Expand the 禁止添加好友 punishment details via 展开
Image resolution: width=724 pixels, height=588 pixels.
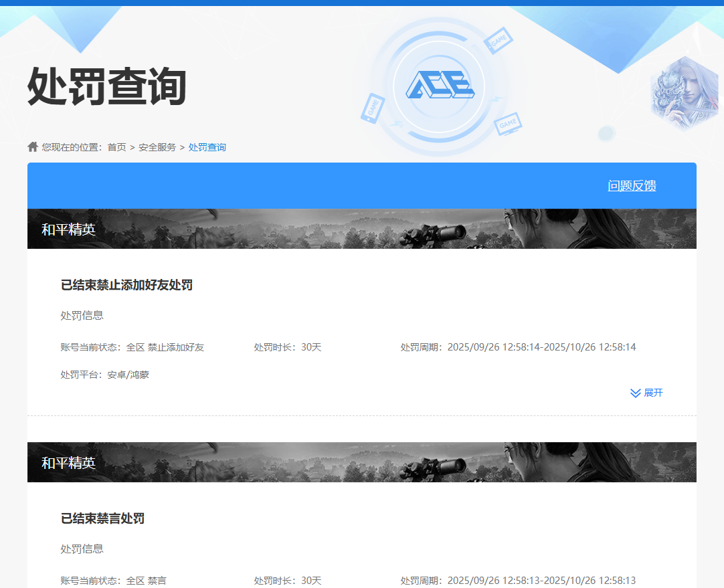pos(652,393)
